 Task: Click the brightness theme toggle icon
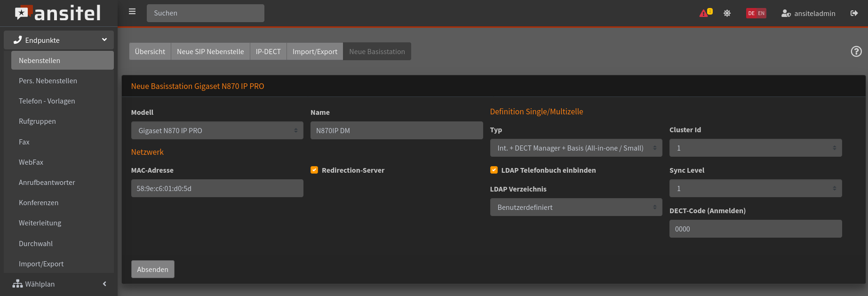[727, 13]
